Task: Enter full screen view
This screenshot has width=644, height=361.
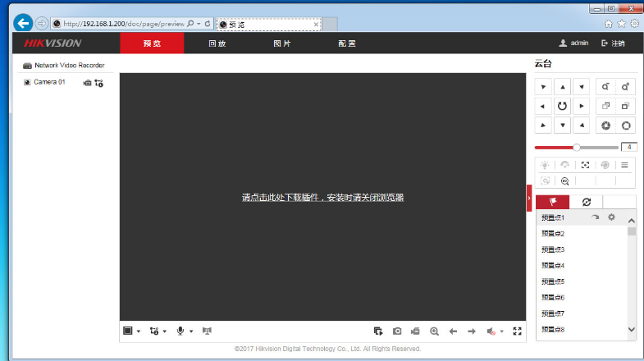Action: (x=517, y=331)
